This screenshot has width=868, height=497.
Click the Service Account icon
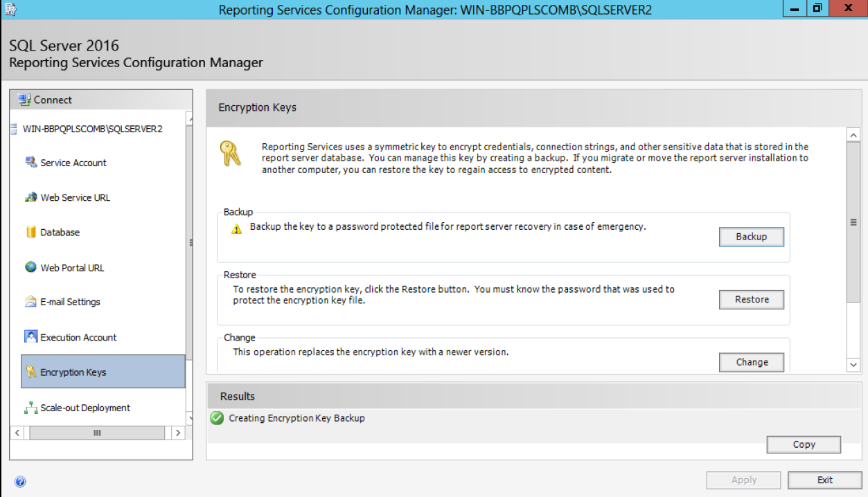coord(30,163)
